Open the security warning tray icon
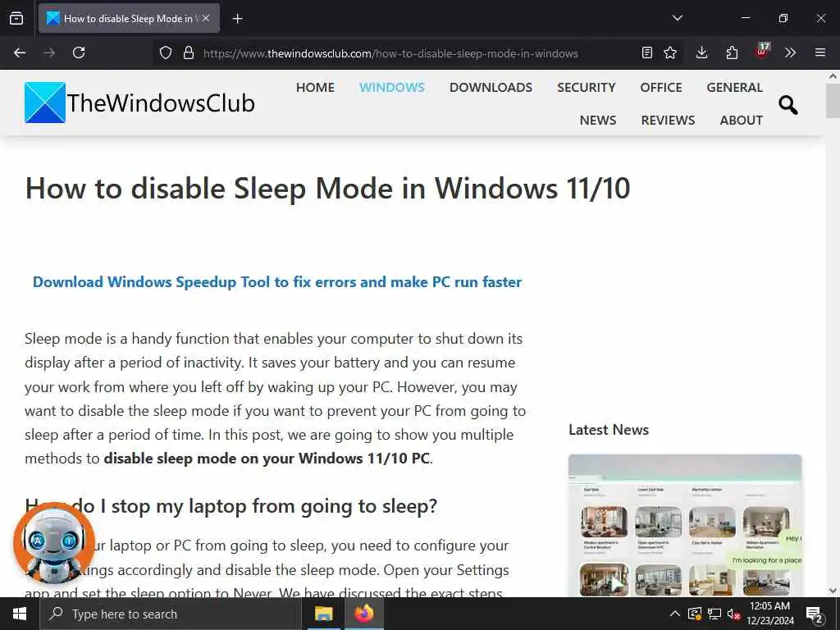840x630 pixels. (x=694, y=614)
